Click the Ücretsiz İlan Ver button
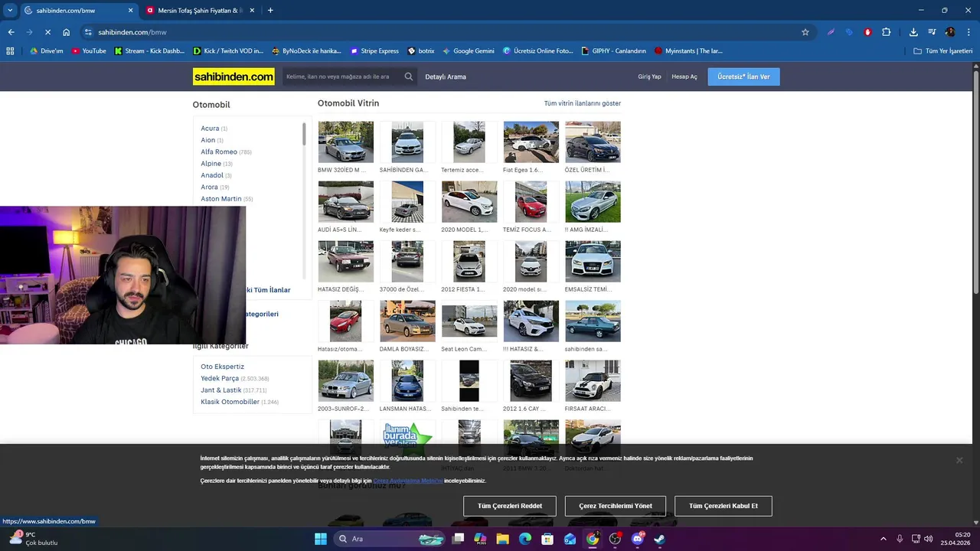Screen dimensions: 980x551 point(743,77)
